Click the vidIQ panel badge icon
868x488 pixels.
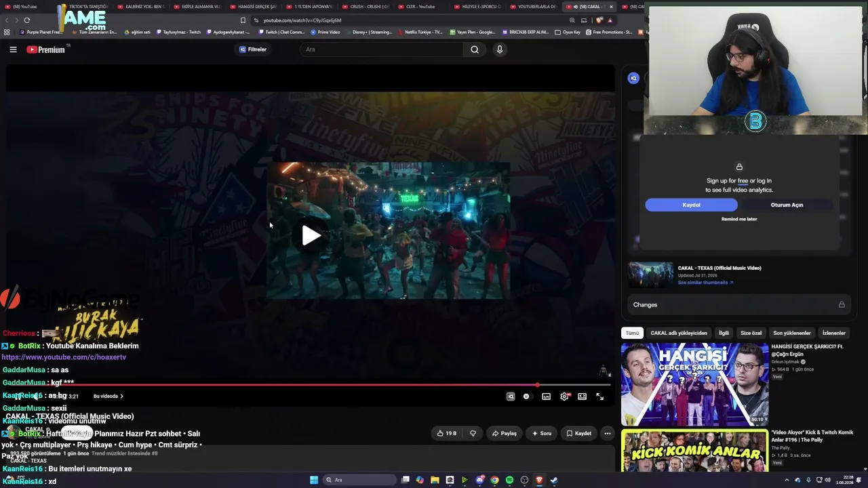tap(633, 78)
